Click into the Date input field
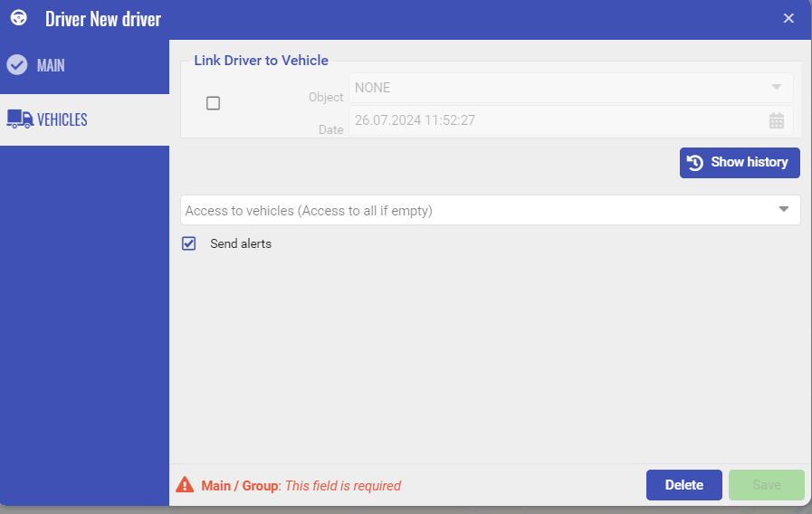Image resolution: width=812 pixels, height=514 pixels. (552, 120)
